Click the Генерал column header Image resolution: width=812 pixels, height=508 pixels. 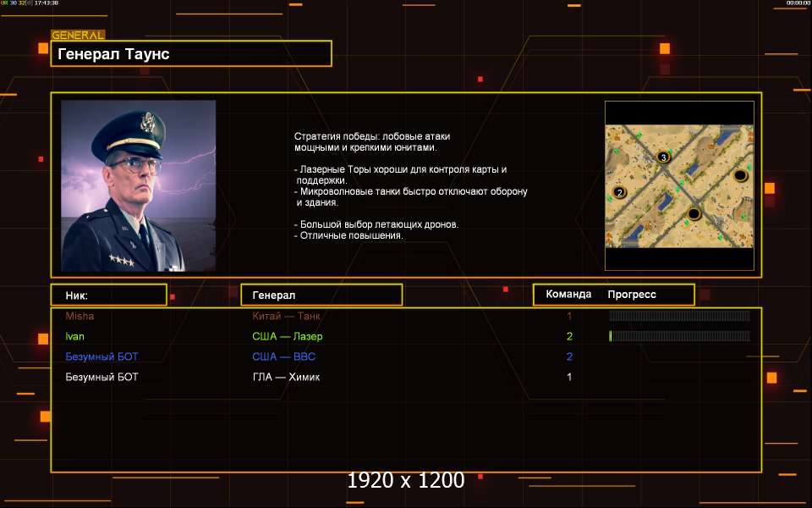pos(321,295)
